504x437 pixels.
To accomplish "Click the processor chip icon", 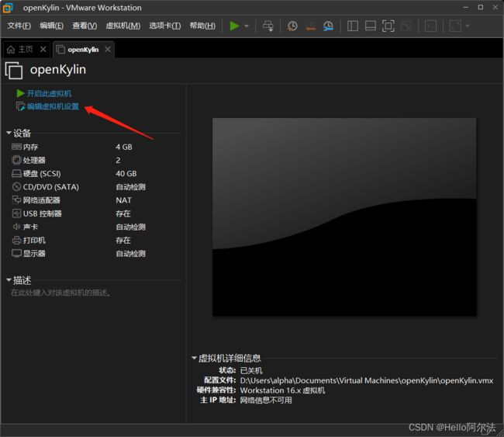I will pos(16,160).
